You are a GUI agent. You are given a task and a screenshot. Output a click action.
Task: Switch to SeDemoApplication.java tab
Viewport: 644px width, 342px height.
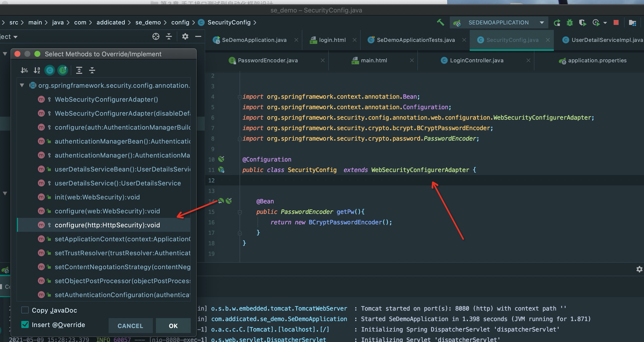(x=254, y=40)
